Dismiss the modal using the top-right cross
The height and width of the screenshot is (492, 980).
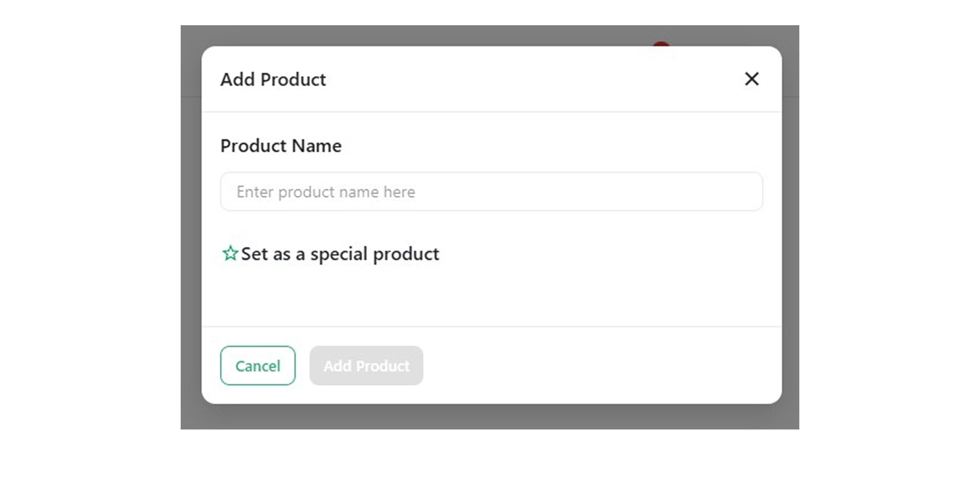751,79
